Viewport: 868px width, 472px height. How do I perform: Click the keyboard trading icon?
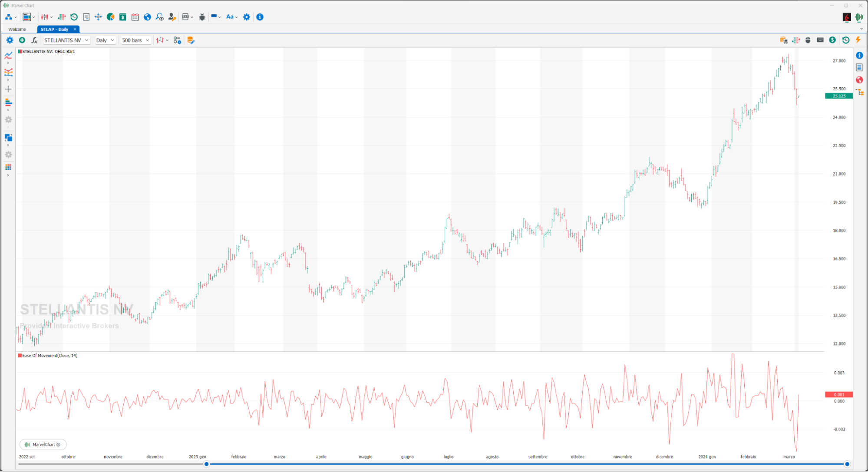tap(820, 40)
